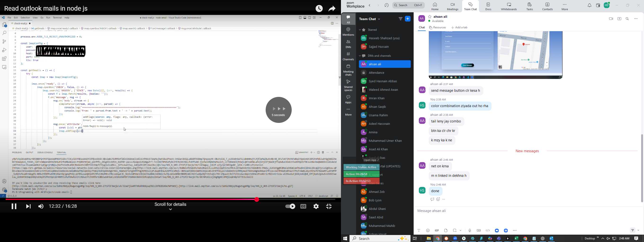Open the shared screenshot image in chat
Viewport: 644px width, 242px height.
[495, 55]
